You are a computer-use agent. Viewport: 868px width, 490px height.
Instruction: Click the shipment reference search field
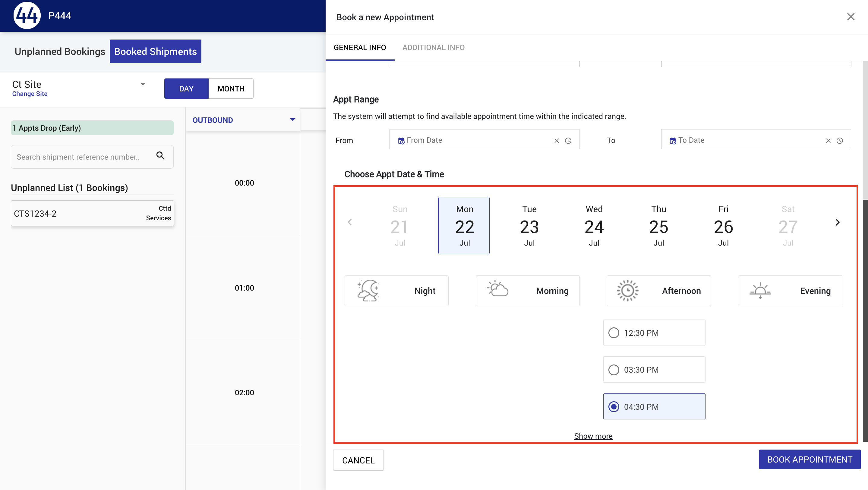coord(83,157)
